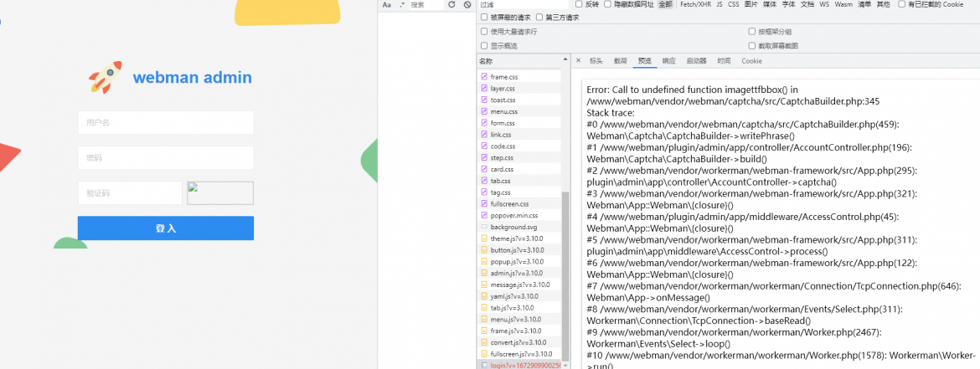Click scroll-down arrow of request list
Screen dimensions: 980x369
pos(565,366)
